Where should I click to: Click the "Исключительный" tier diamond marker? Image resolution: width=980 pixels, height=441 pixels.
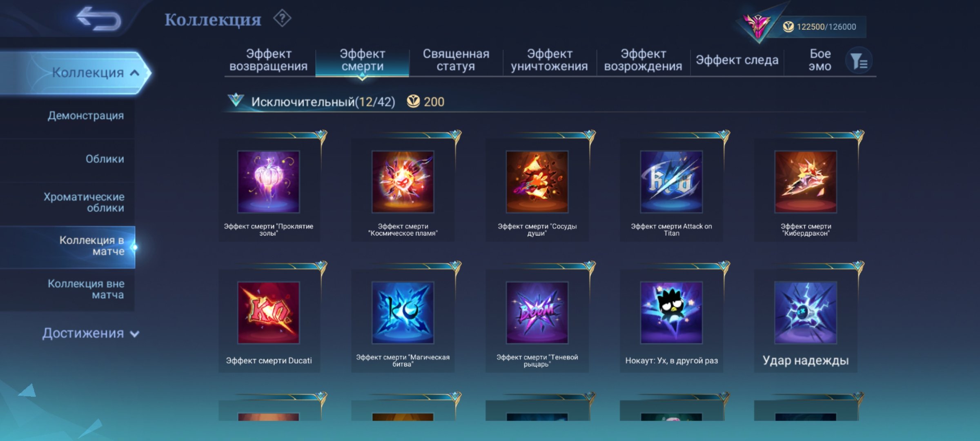point(236,100)
